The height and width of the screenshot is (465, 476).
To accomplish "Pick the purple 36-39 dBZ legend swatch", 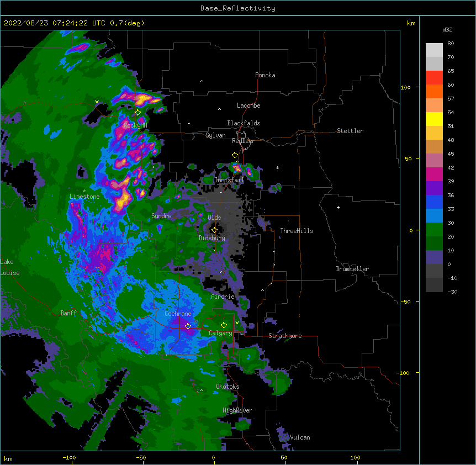I will 434,188.
